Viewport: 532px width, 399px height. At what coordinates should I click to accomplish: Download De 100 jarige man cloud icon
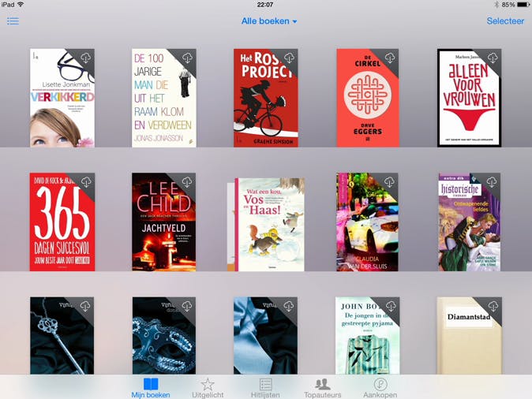(x=188, y=58)
